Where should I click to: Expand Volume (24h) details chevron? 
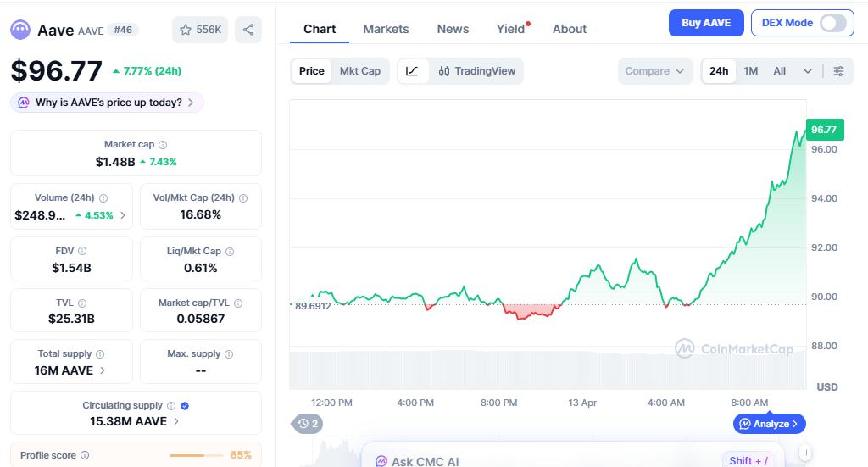point(123,215)
